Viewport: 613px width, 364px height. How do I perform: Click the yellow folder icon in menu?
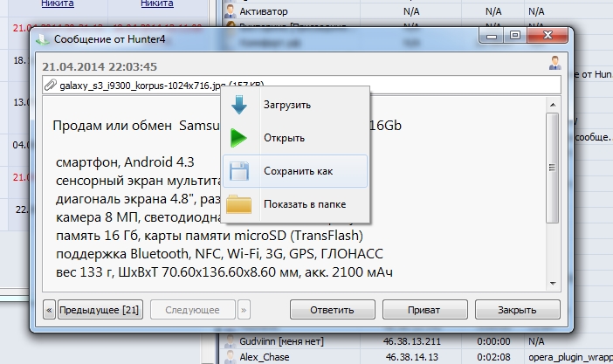[239, 204]
